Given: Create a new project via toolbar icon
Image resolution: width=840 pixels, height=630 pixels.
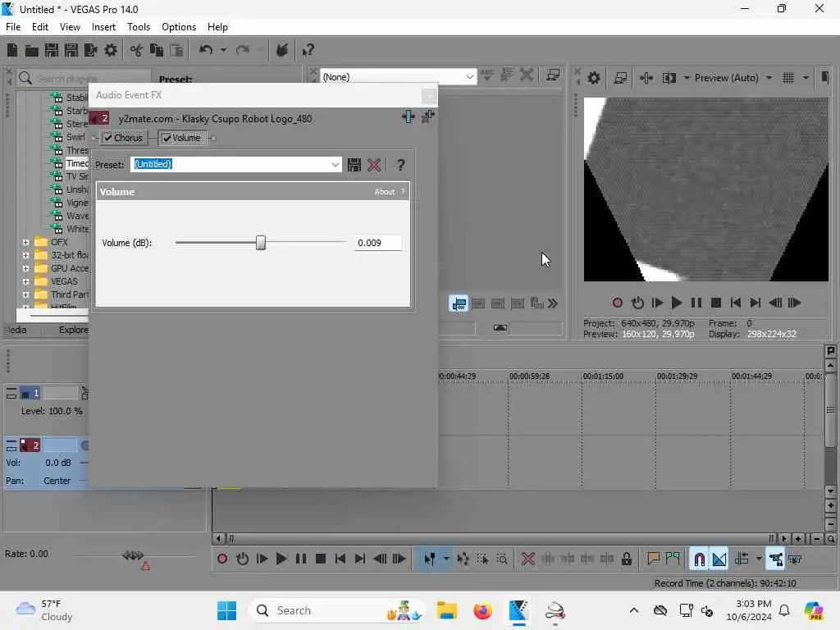Looking at the screenshot, I should pyautogui.click(x=11, y=50).
